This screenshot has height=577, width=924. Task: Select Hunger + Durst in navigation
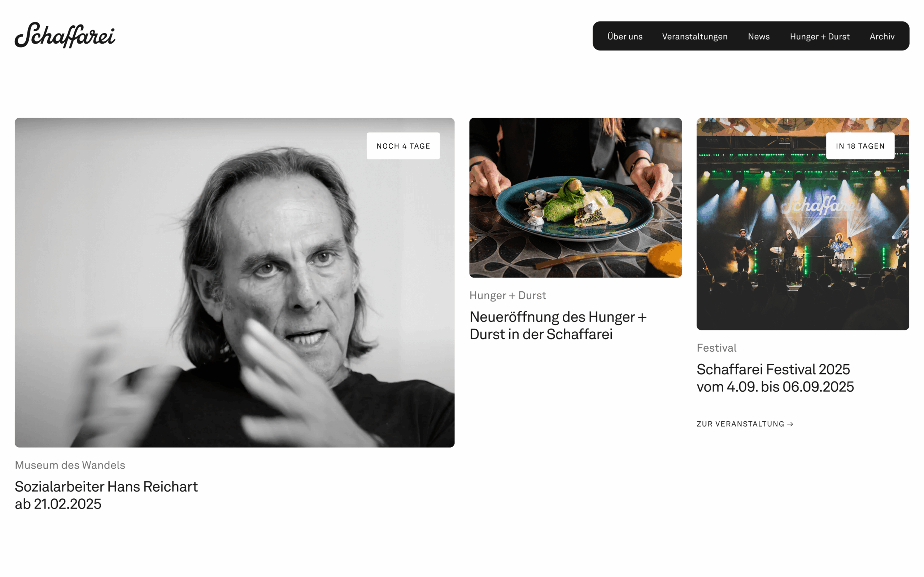tap(819, 37)
